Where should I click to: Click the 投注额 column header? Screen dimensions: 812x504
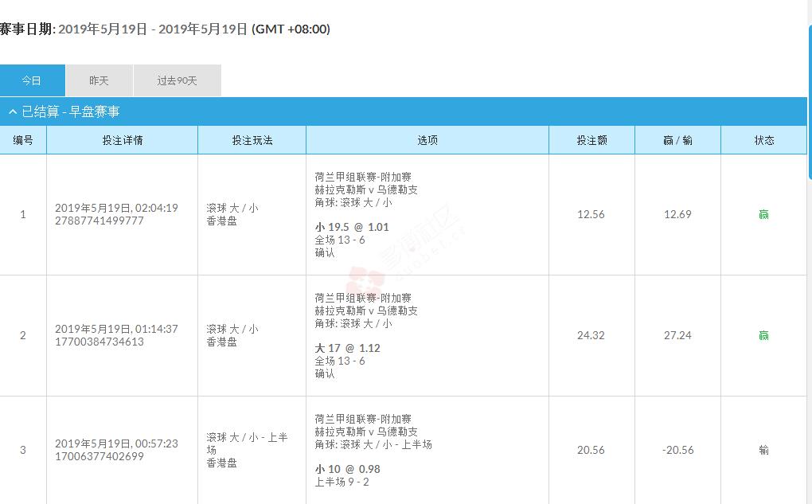[x=591, y=140]
